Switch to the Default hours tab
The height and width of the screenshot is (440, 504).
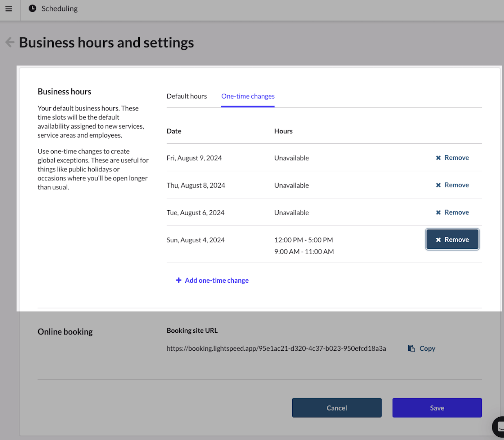(186, 96)
